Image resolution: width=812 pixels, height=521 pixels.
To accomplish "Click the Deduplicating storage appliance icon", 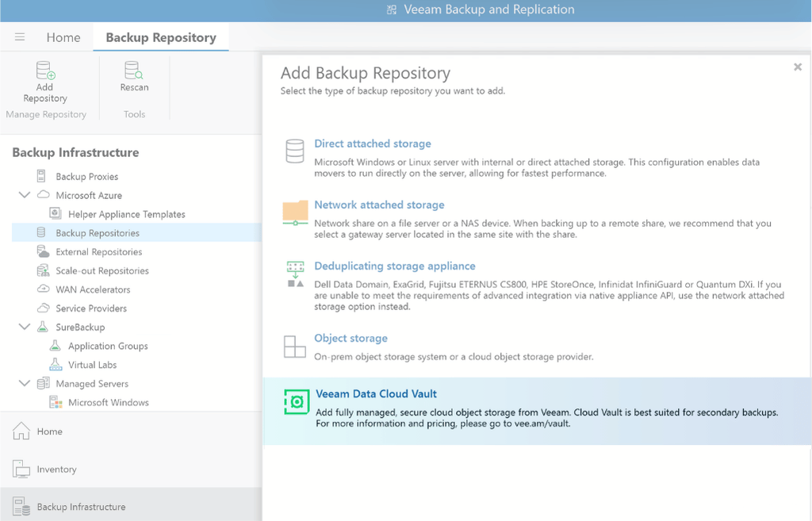I will coord(295,274).
